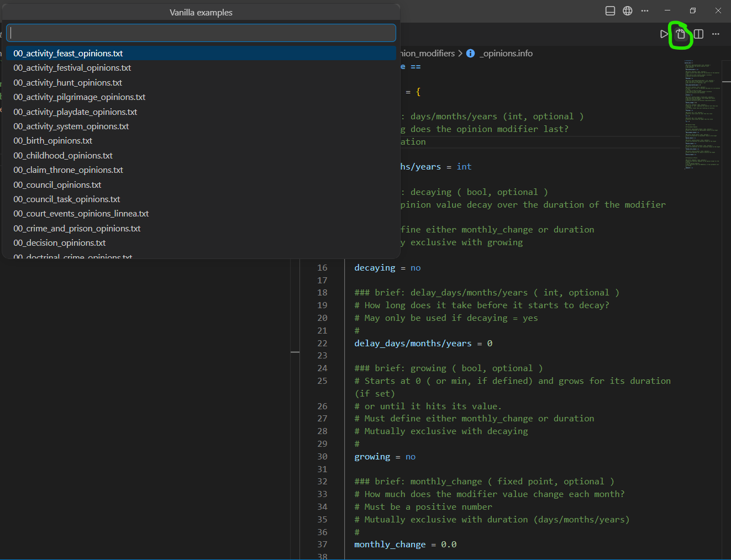Click '### brief: growing ( bool, optional )' comment
The width and height of the screenshot is (731, 560).
coord(449,368)
